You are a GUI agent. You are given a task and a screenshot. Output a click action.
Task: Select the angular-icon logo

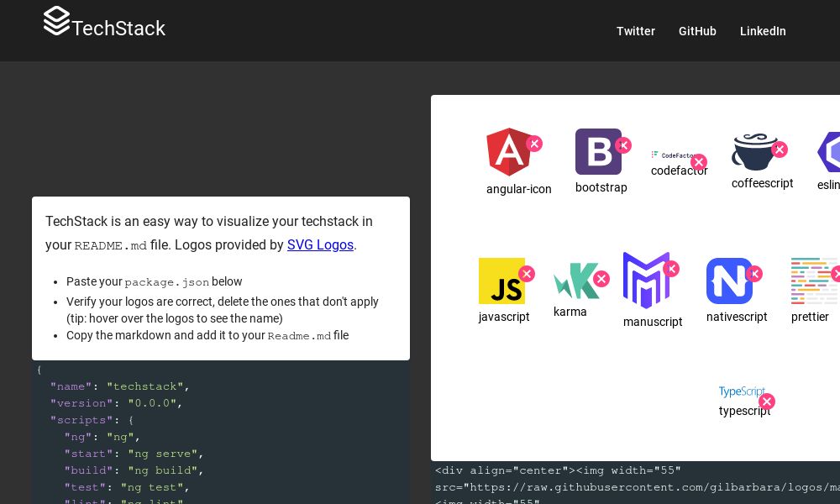tap(509, 152)
